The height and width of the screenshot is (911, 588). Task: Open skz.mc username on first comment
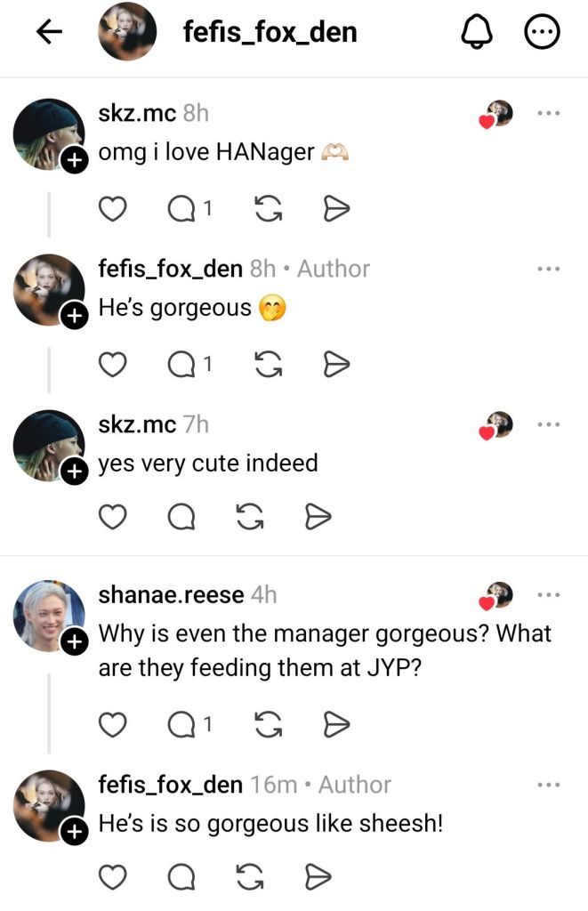pos(137,113)
